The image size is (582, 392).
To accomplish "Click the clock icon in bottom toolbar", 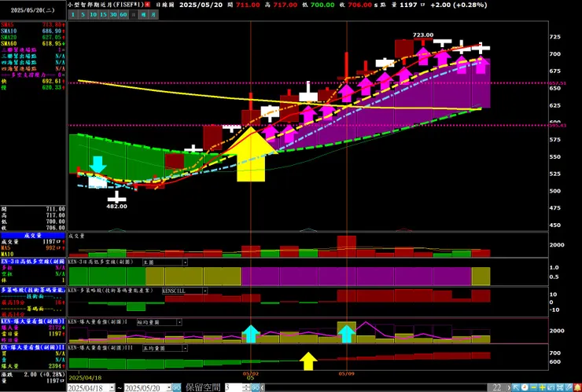I will tap(525, 387).
